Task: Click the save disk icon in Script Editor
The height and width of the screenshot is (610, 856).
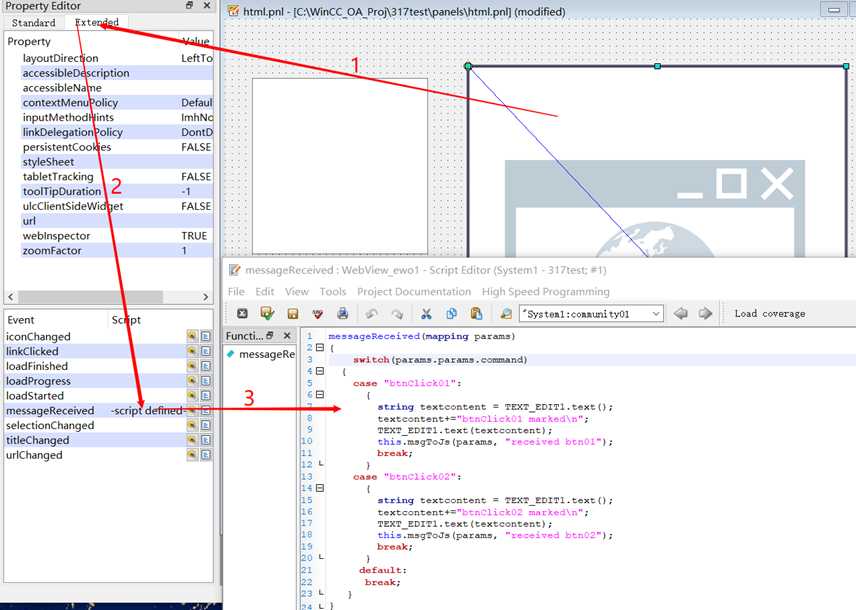Action: point(293,313)
